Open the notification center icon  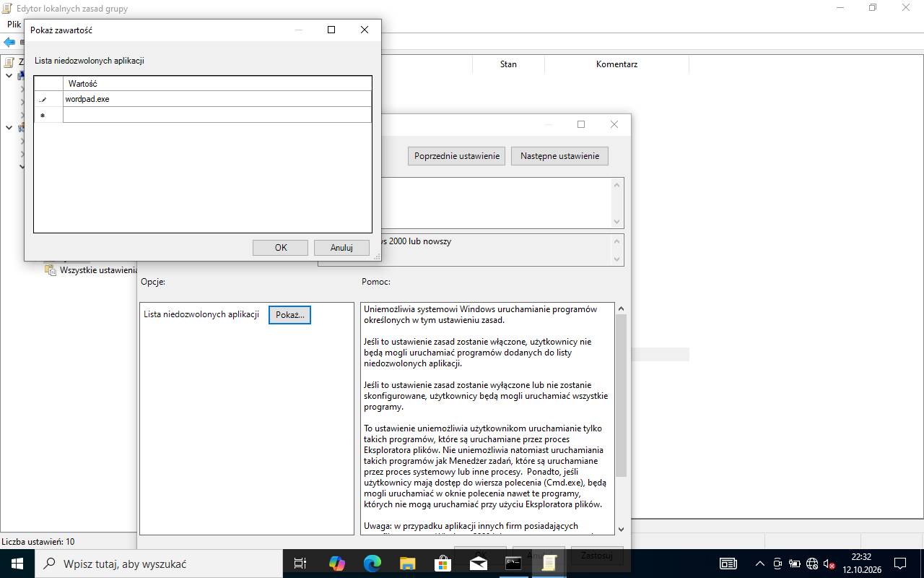[x=900, y=564]
